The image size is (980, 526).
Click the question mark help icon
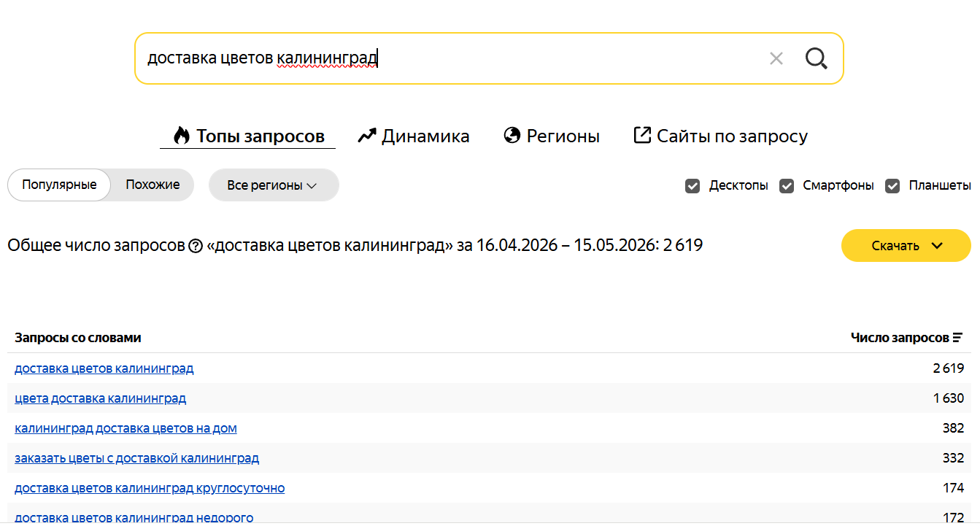click(196, 246)
